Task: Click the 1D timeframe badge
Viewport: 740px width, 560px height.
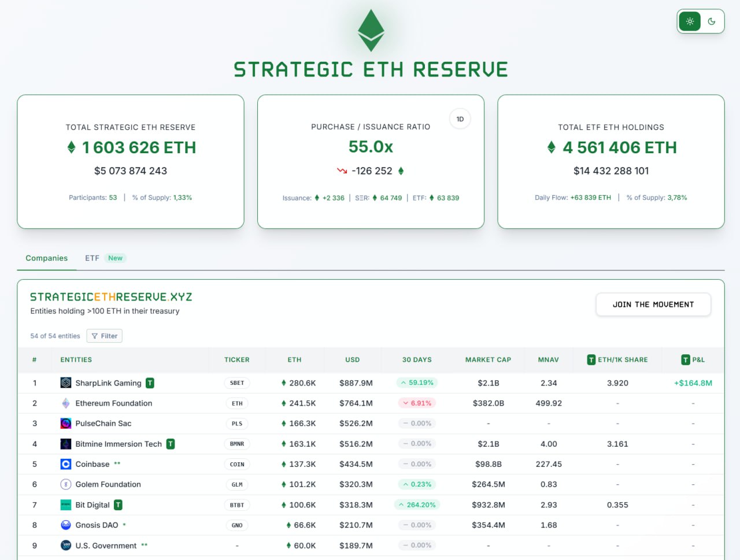Action: point(460,119)
